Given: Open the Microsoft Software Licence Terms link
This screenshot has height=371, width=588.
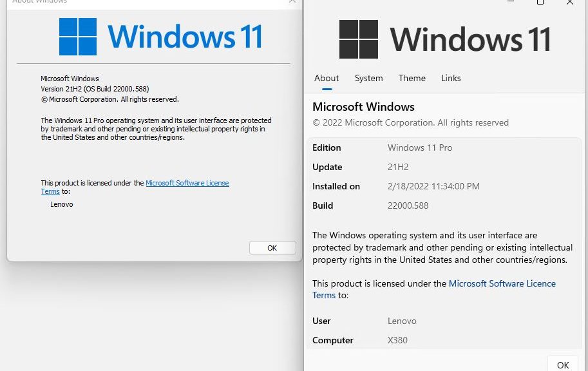Looking at the screenshot, I should pos(502,283).
